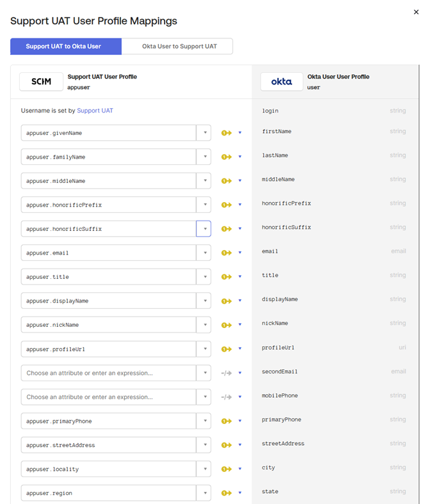Click the yellow mapping arrow icon for email
Viewport: 427px width, 504px height.
226,253
